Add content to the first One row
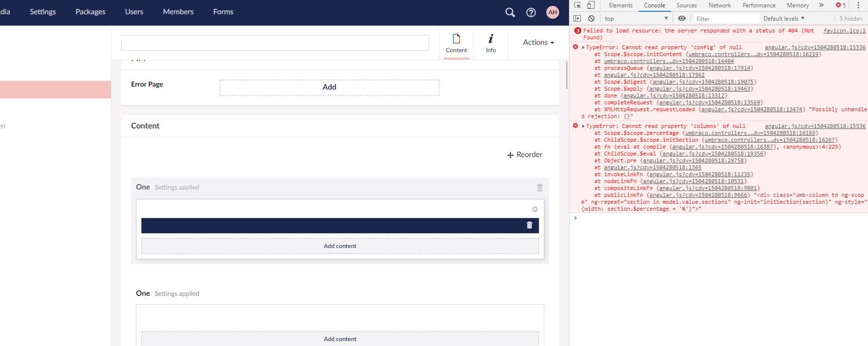The image size is (868, 346). pyautogui.click(x=340, y=246)
